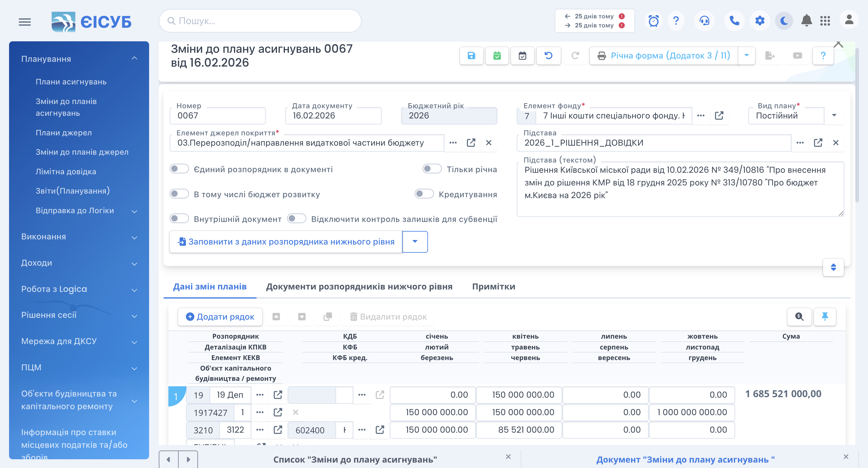This screenshot has height=468, width=868.
Task: Open Елемент фонду in new window
Action: [x=719, y=115]
